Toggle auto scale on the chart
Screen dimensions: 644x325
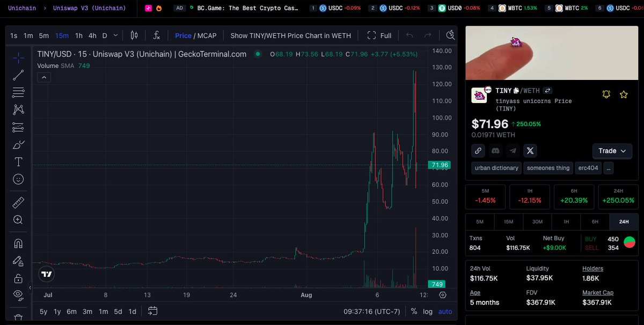pos(445,311)
